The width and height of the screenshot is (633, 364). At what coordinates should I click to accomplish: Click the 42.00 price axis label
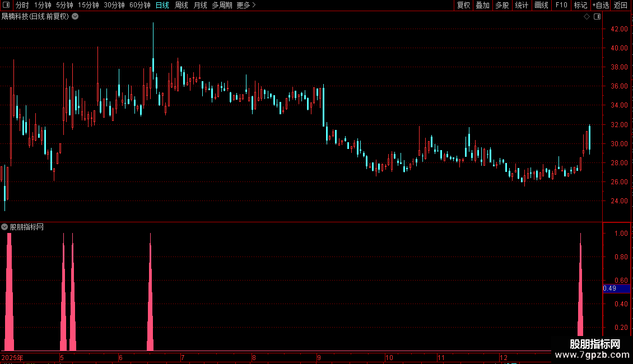pyautogui.click(x=619, y=29)
